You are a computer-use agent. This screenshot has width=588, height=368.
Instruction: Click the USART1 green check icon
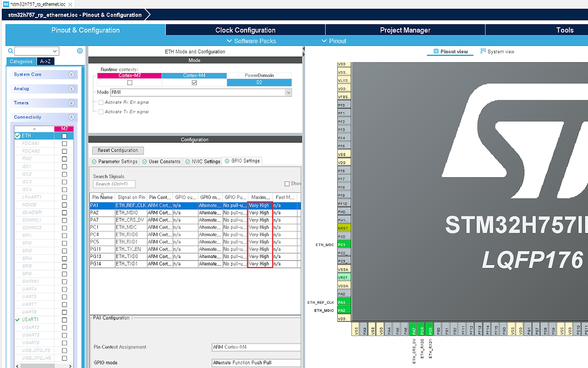point(17,319)
